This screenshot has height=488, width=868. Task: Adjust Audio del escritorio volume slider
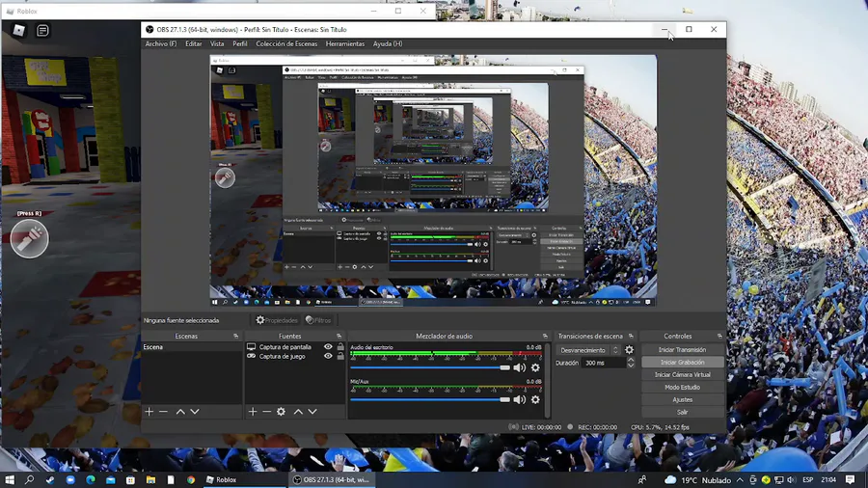[430, 368]
